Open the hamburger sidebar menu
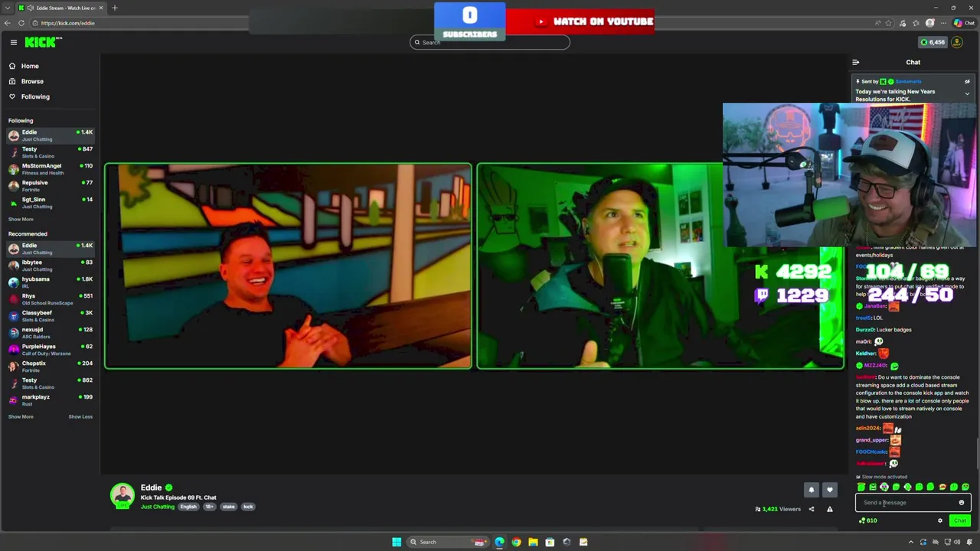 (13, 42)
